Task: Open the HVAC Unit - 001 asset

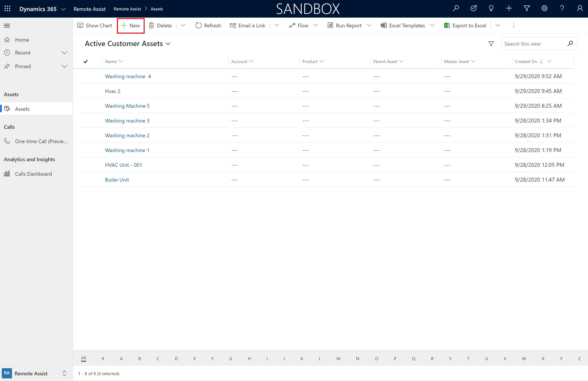Action: [x=123, y=165]
